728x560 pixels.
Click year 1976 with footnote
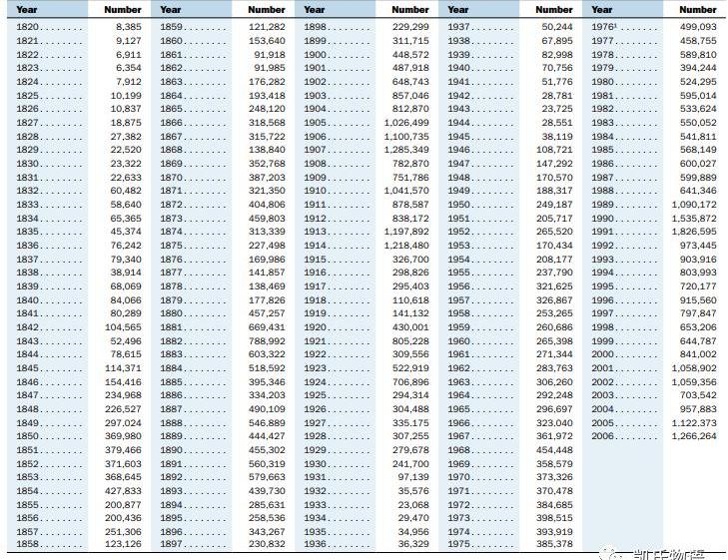[x=604, y=27]
